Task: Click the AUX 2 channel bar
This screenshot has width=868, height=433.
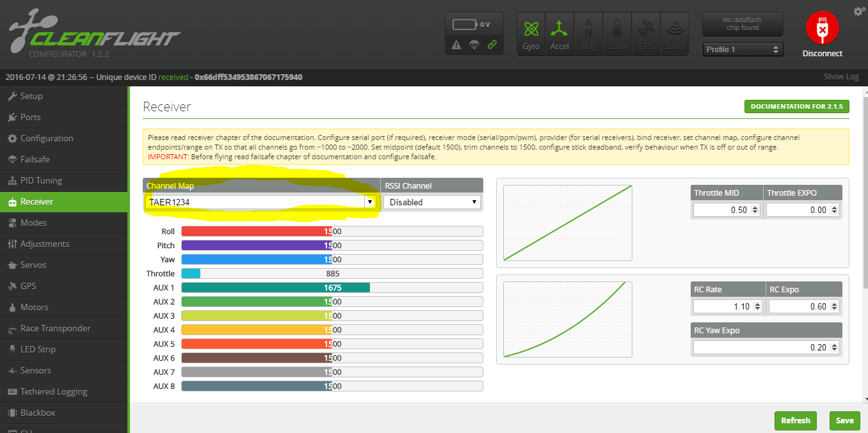Action: tap(332, 302)
